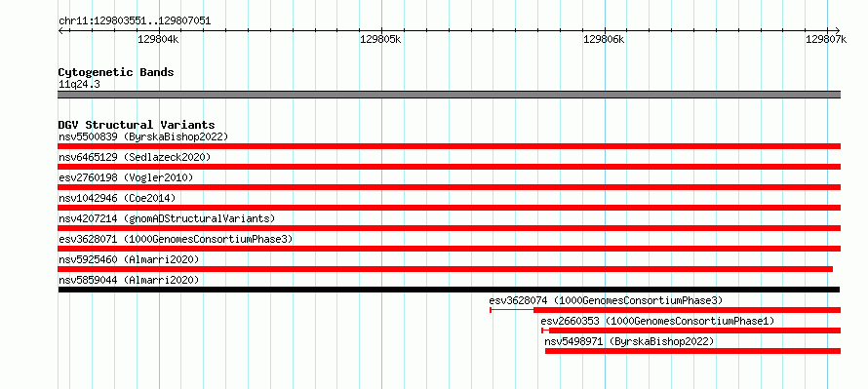Click the red bar under nsv5498971
The height and width of the screenshot is (389, 868).
pyautogui.click(x=693, y=351)
